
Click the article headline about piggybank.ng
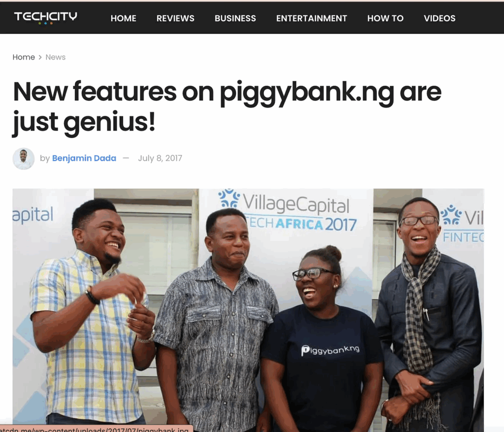[x=227, y=107]
